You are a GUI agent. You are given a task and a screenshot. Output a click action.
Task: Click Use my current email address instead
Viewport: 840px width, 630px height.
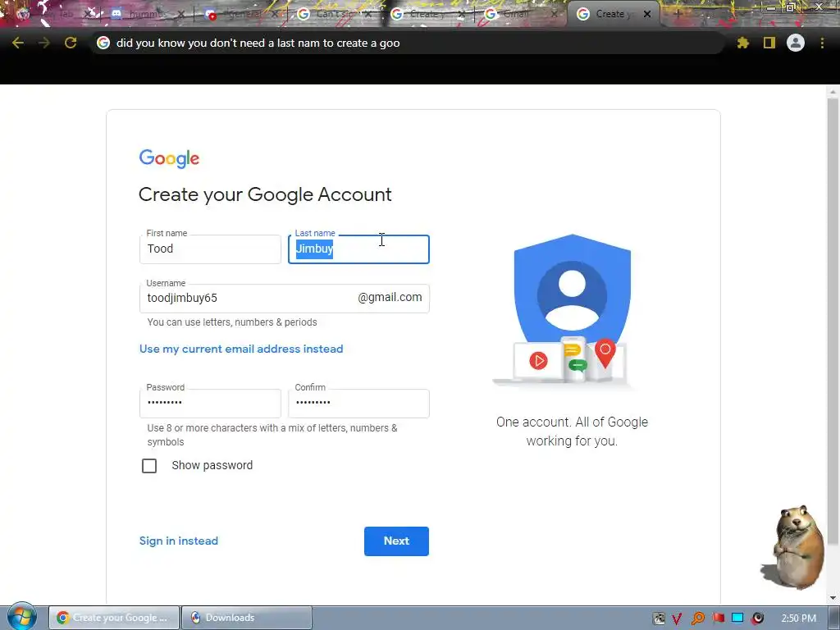coord(241,349)
